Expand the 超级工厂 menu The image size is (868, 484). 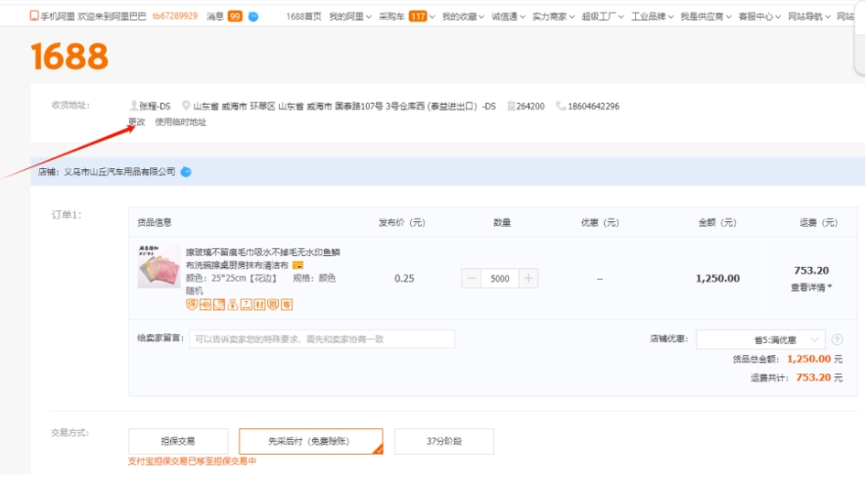(x=603, y=17)
